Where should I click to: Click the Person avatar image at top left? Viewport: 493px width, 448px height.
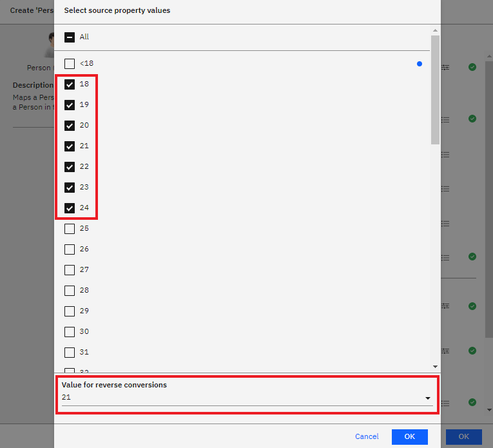point(50,45)
